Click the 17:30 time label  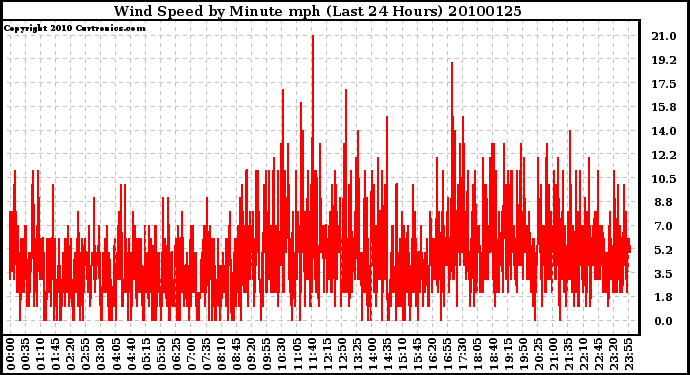click(x=462, y=354)
